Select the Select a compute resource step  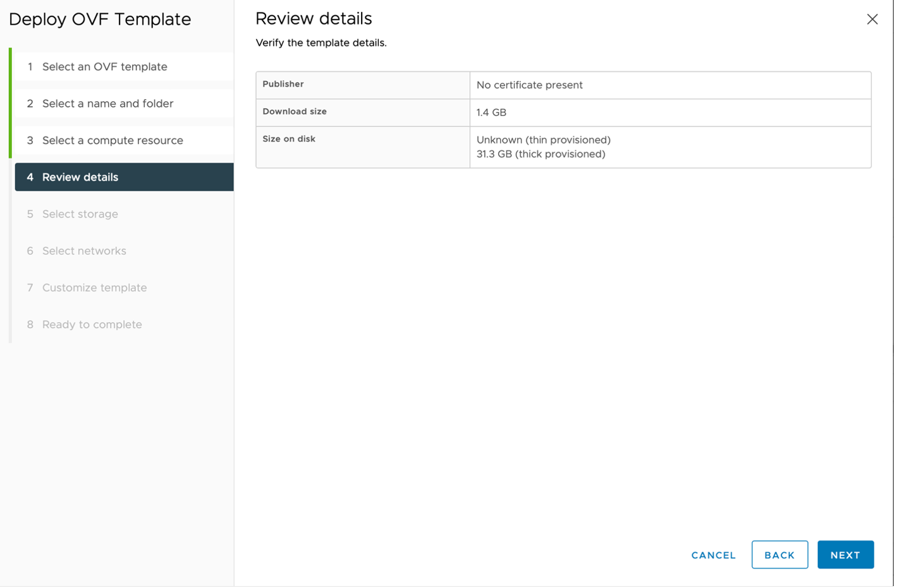[x=113, y=140]
